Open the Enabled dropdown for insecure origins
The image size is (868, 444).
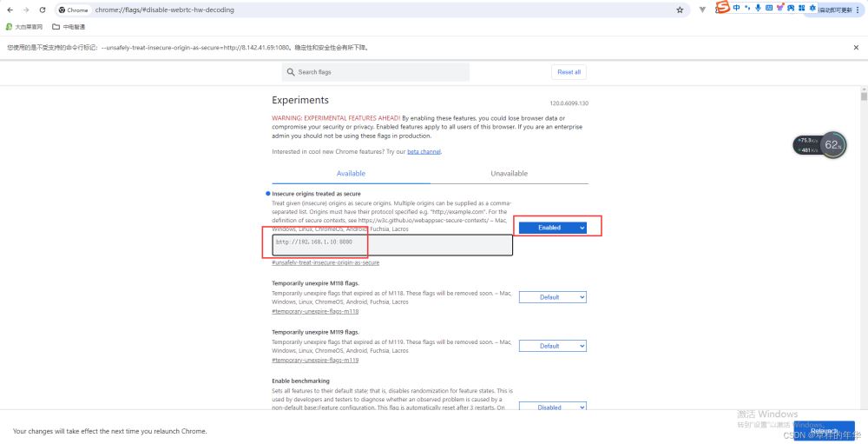click(x=552, y=228)
